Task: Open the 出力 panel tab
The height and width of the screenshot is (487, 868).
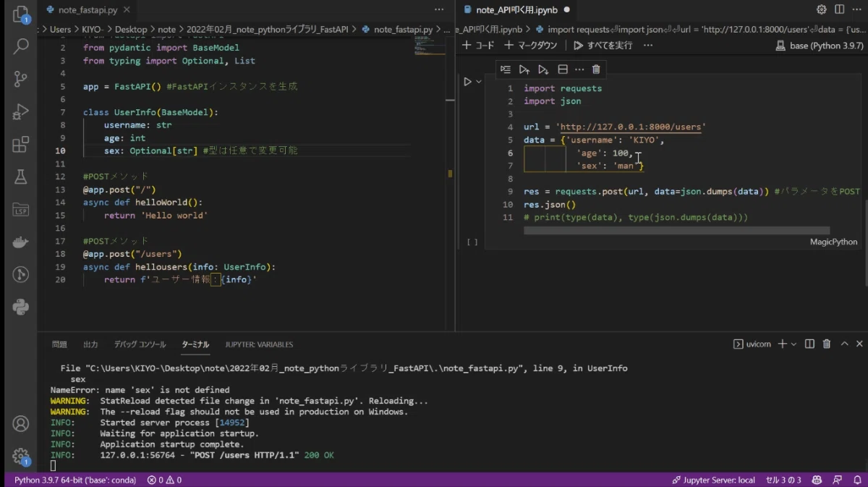Action: click(90, 344)
